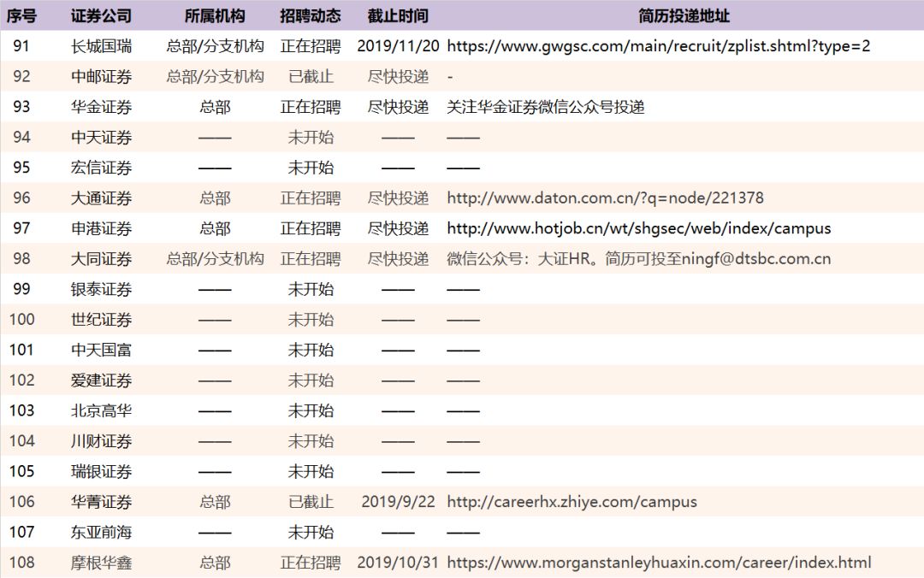Click the 已截止 status of 中邮证券
Viewport: 924px width, 578px height.
(x=311, y=77)
